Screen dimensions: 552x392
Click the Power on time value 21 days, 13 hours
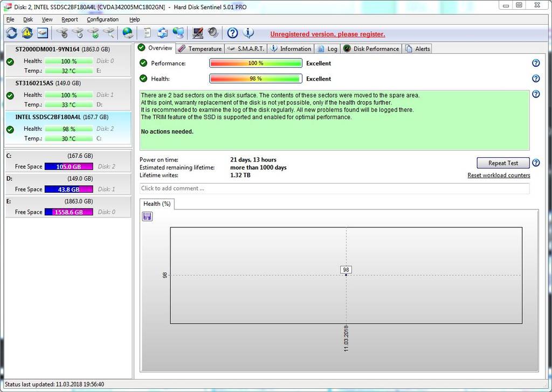click(x=253, y=159)
